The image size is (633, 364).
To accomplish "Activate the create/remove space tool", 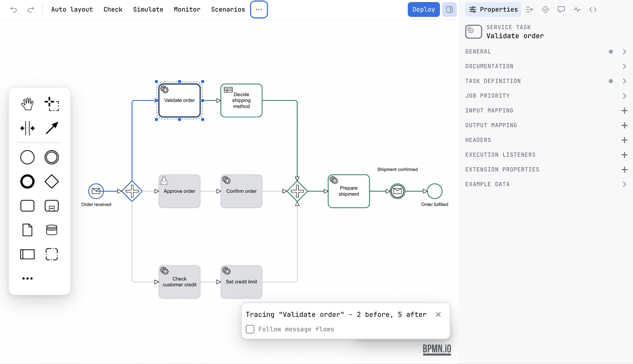I will coord(27,128).
